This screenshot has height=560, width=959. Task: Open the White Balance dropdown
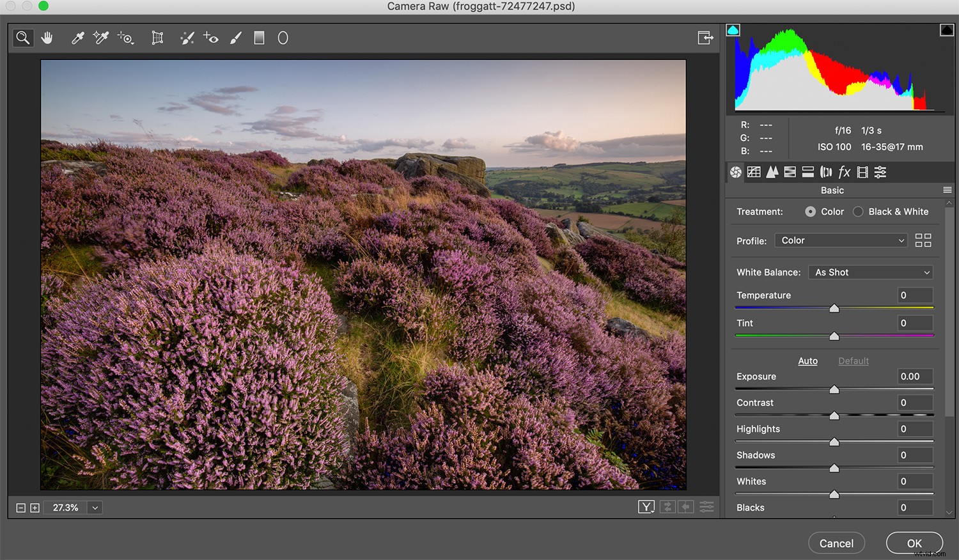click(870, 272)
